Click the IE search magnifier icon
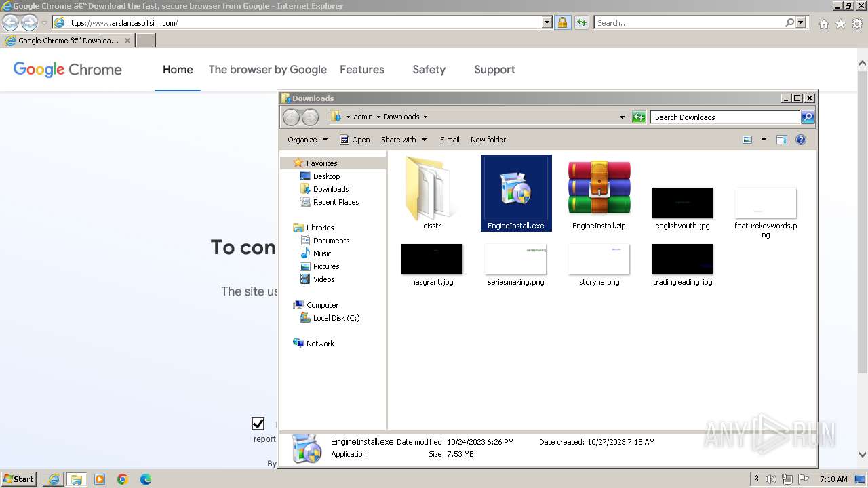This screenshot has width=868, height=488. point(789,22)
